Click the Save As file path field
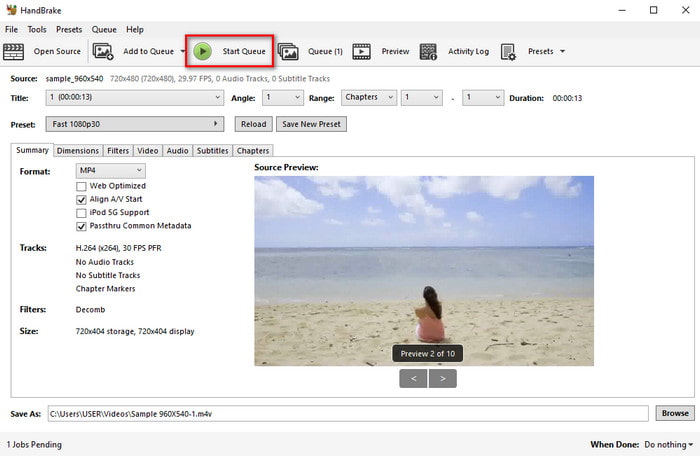Image resolution: width=700 pixels, height=456 pixels. coord(348,414)
